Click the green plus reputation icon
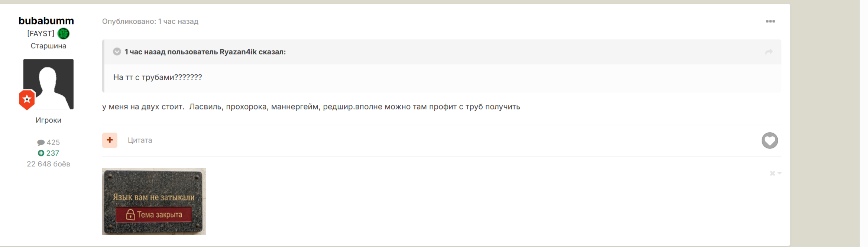This screenshot has height=247, width=868. tap(41, 153)
